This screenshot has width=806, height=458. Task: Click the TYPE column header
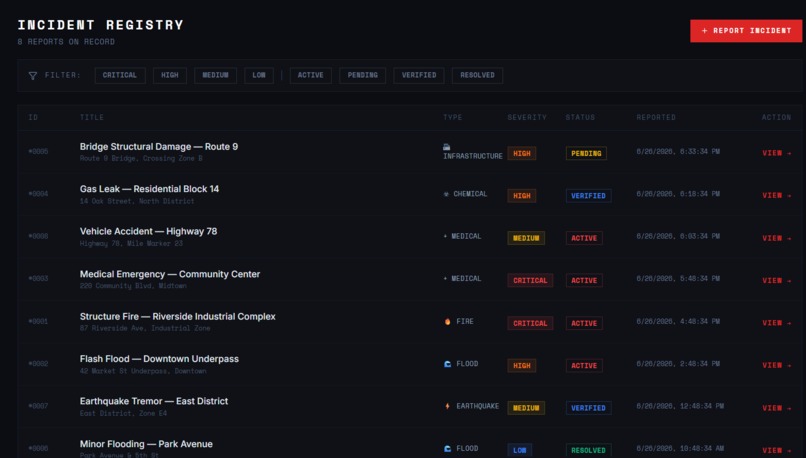click(452, 117)
